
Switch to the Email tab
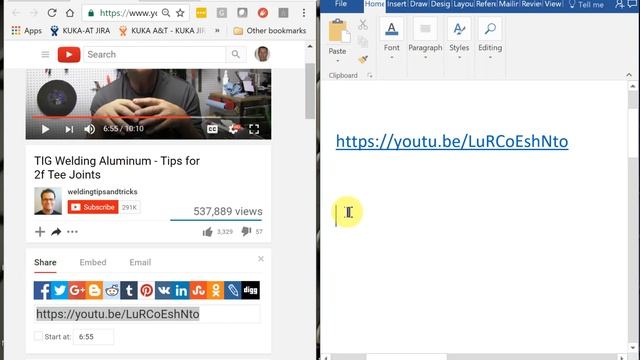click(x=140, y=262)
